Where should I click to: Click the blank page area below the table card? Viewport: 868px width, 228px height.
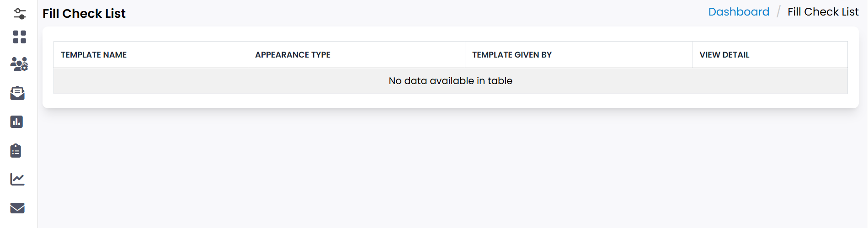coord(450,169)
